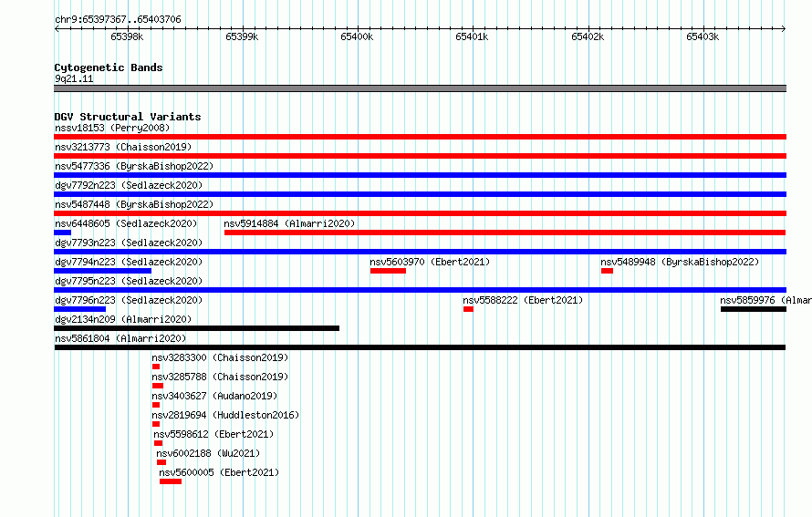The image size is (812, 517).
Task: Open nsv3283300 (Chaisson2019) label
Action: 220,357
